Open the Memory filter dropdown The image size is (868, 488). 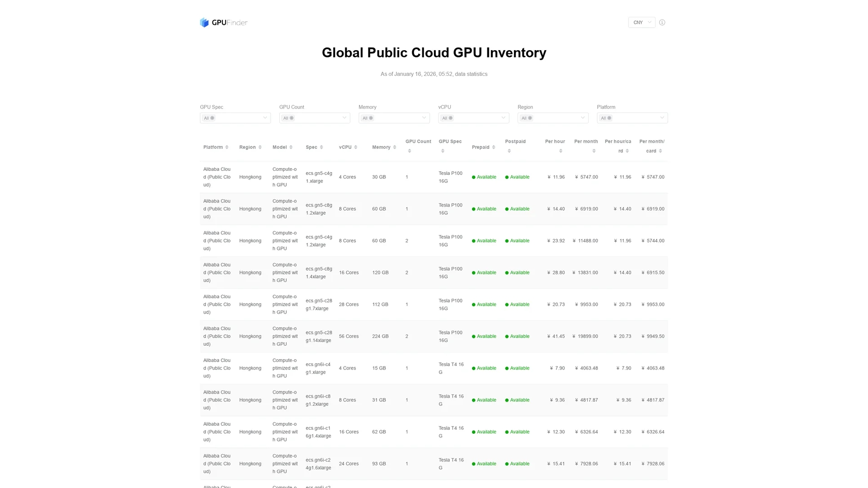point(394,118)
